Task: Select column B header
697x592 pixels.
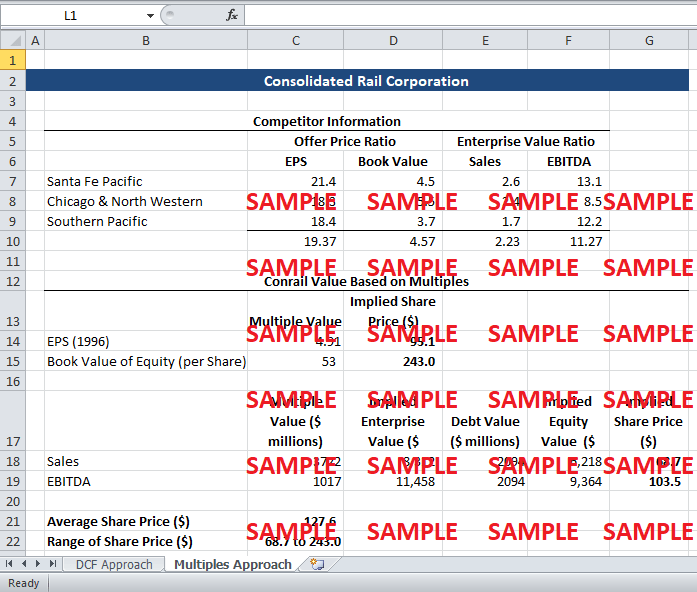Action: pyautogui.click(x=146, y=40)
